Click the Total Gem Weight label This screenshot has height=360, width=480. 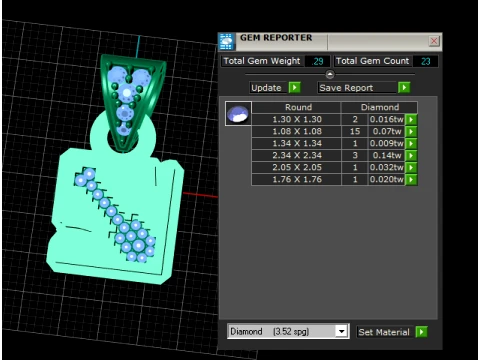(x=262, y=61)
